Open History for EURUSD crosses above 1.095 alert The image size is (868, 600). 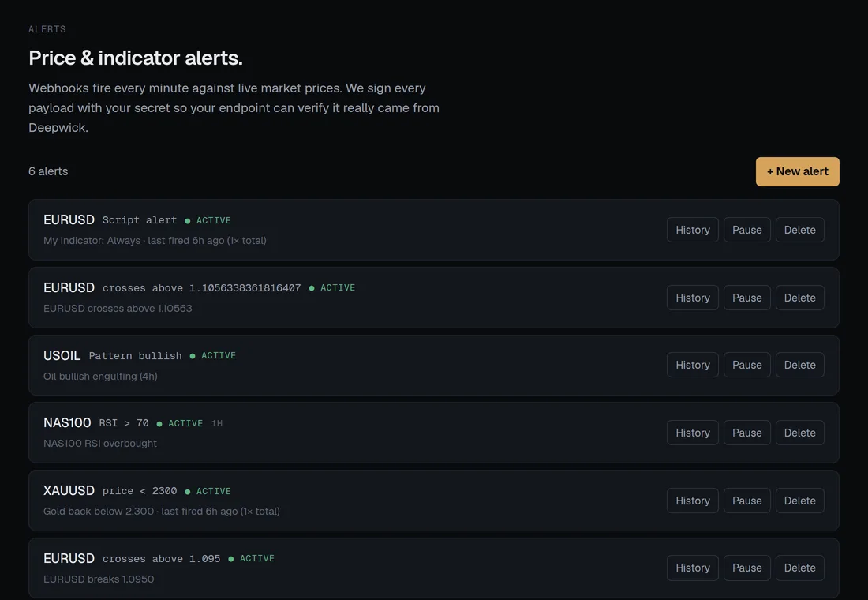click(693, 568)
